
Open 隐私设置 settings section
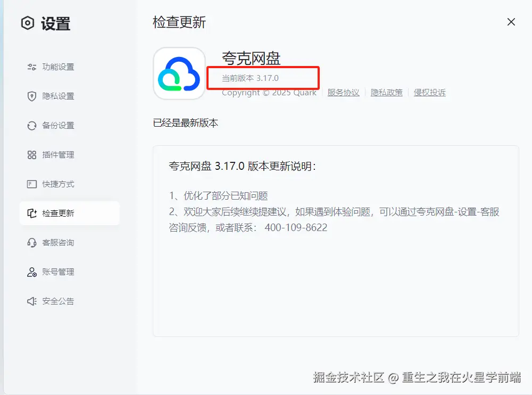pyautogui.click(x=70, y=96)
